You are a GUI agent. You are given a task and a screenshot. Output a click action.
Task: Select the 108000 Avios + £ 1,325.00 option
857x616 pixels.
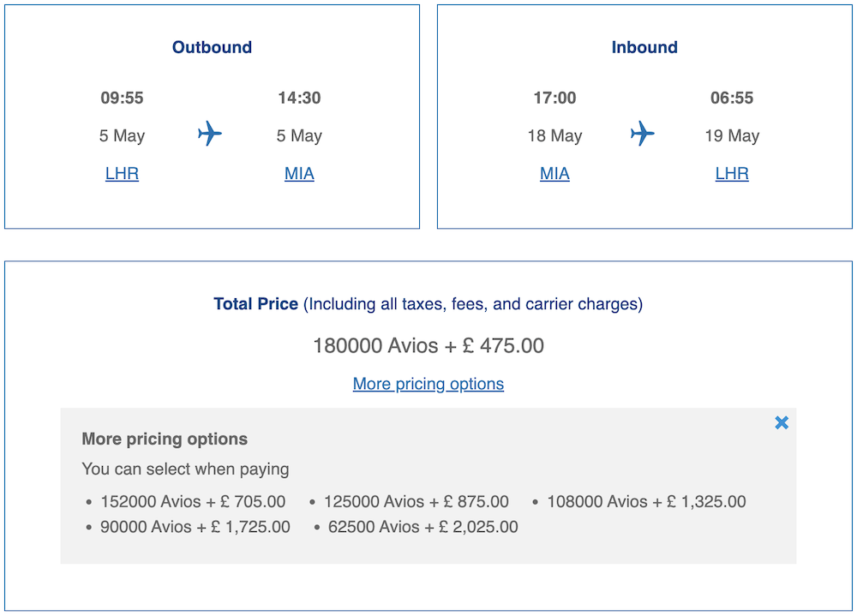pyautogui.click(x=646, y=502)
